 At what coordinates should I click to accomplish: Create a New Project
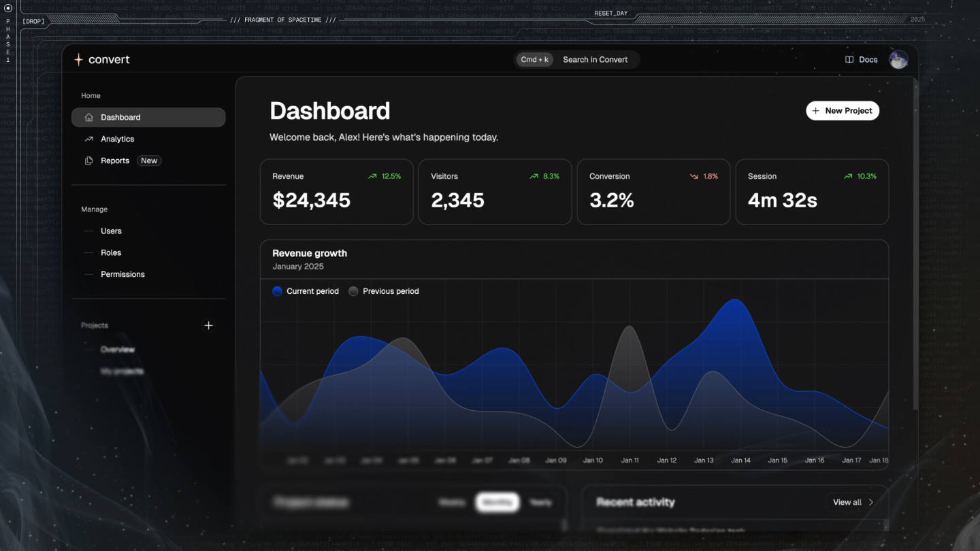pos(843,110)
